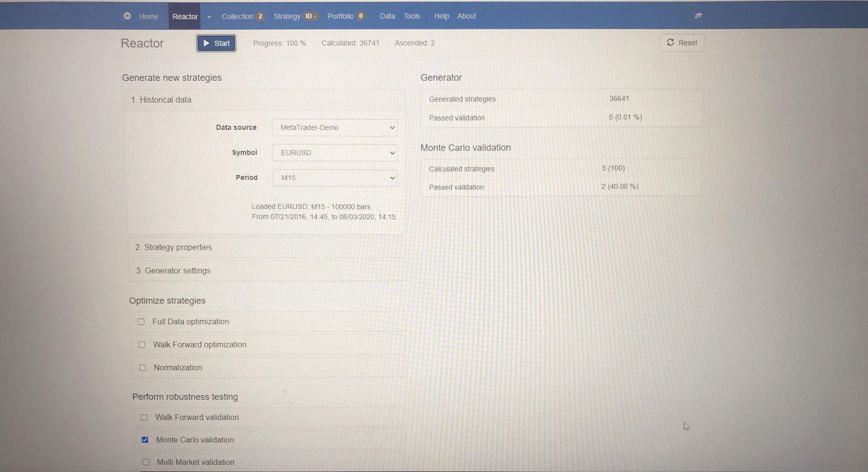Click the Home logo icon
Image resolution: width=868 pixels, height=472 pixels.
127,16
